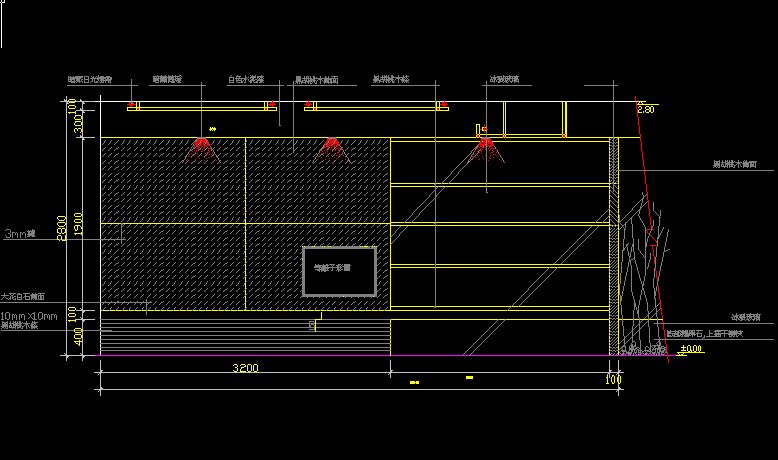Click the 2.80 elevation marker
The image size is (778, 460).
pos(645,109)
